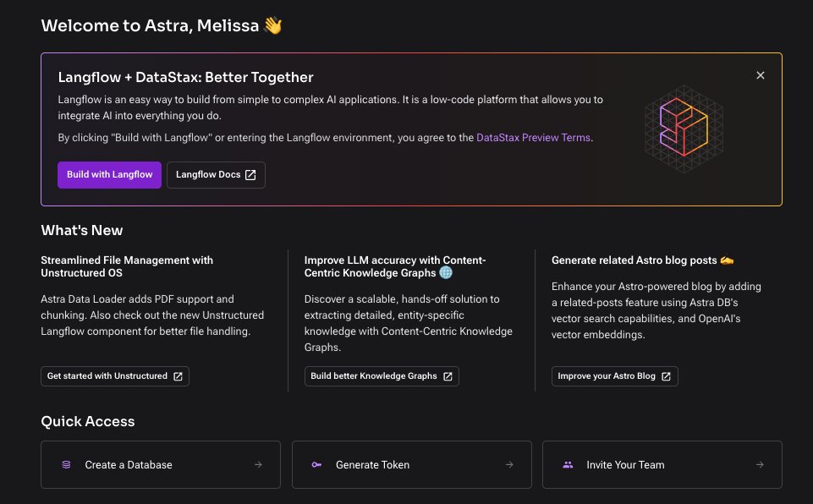Open Langflow Docs external link button
Image resolution: width=813 pixels, height=504 pixels.
(x=216, y=175)
